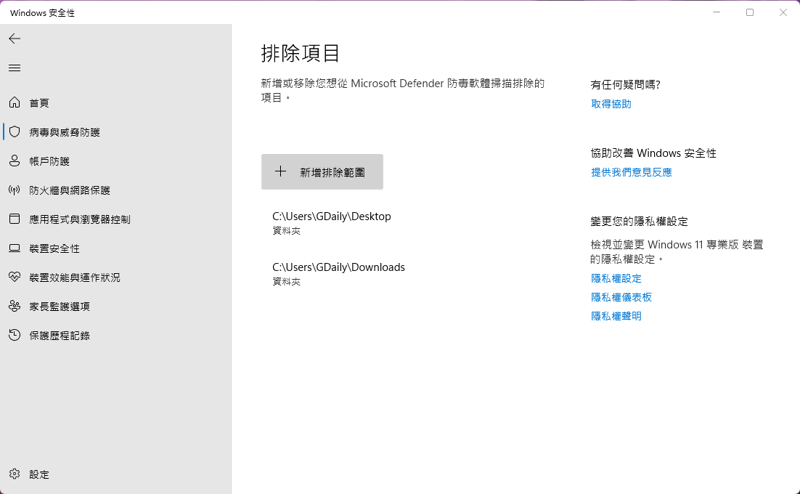Image resolution: width=800 pixels, height=494 pixels.
Task: Click the person icon for 帳戶防護
Action: click(14, 161)
